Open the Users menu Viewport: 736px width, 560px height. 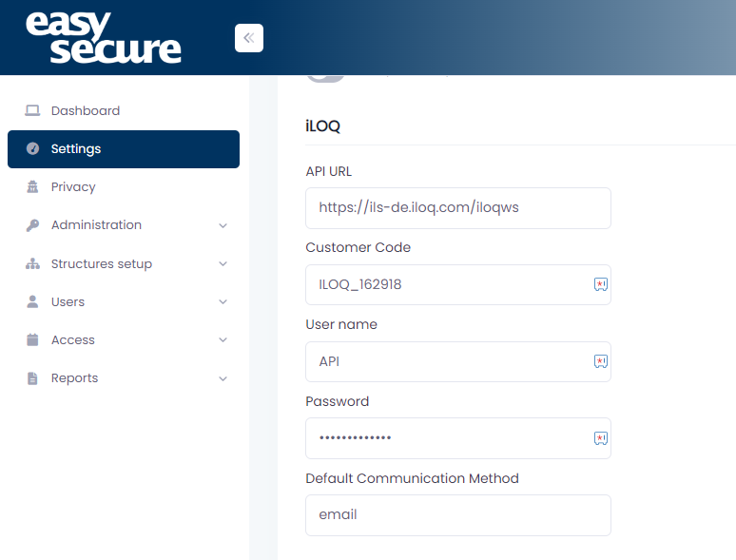[124, 301]
